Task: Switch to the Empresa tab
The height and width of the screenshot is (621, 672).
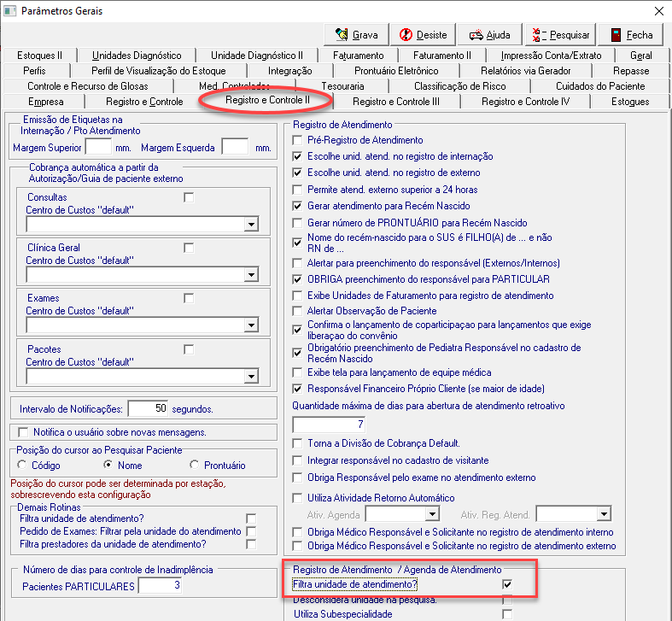Action: coord(45,102)
